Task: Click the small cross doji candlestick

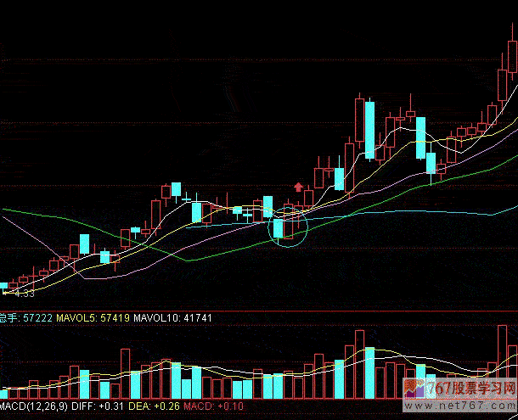Action: point(185,197)
